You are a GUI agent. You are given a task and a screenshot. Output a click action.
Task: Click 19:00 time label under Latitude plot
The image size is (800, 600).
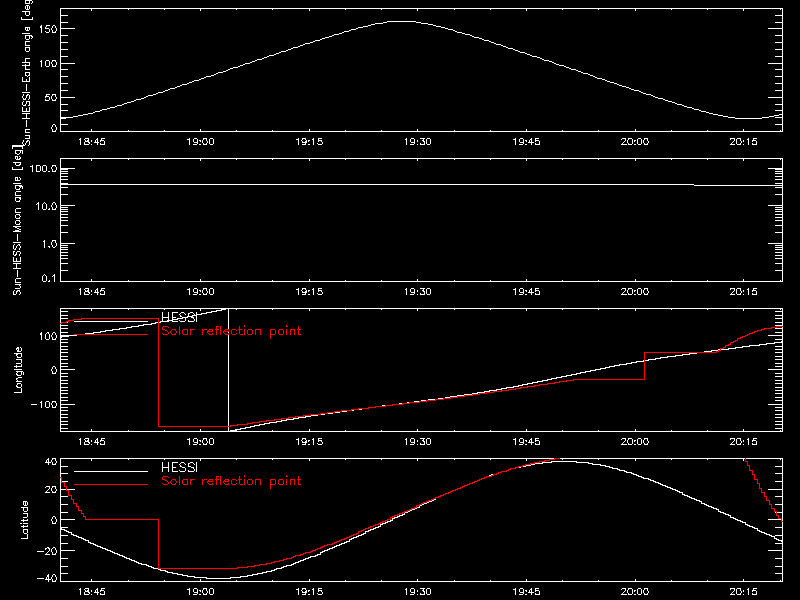tap(201, 592)
